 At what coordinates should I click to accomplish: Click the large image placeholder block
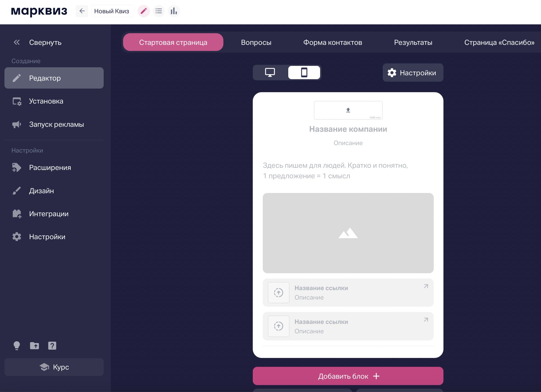[348, 233]
